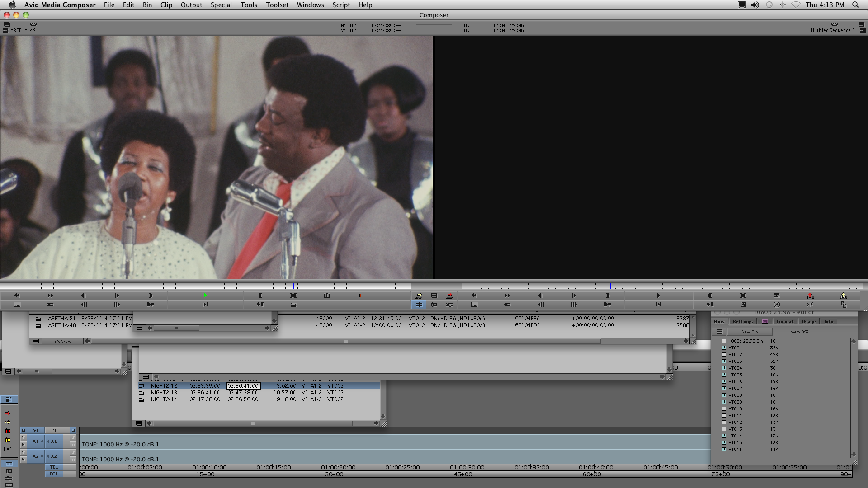Screen dimensions: 868x488
Task: Select yellow Extract/Splice-In segment mode arrow
Action: point(7,422)
